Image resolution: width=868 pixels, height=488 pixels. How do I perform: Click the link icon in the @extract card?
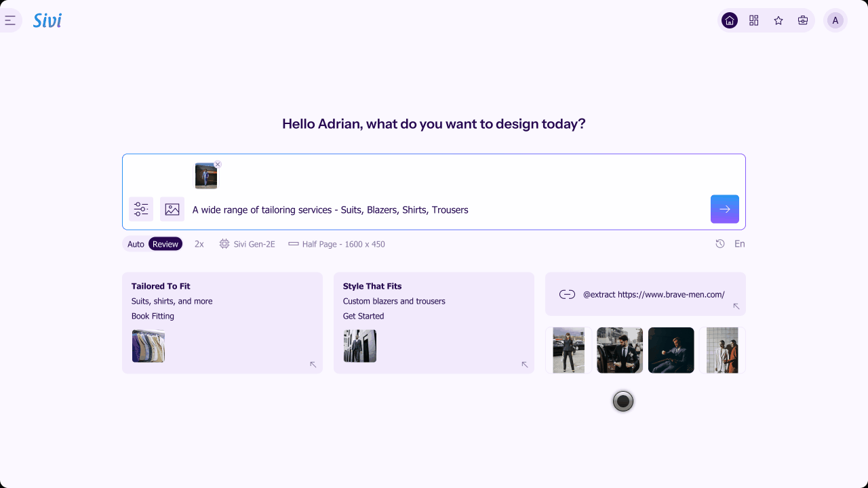(567, 294)
